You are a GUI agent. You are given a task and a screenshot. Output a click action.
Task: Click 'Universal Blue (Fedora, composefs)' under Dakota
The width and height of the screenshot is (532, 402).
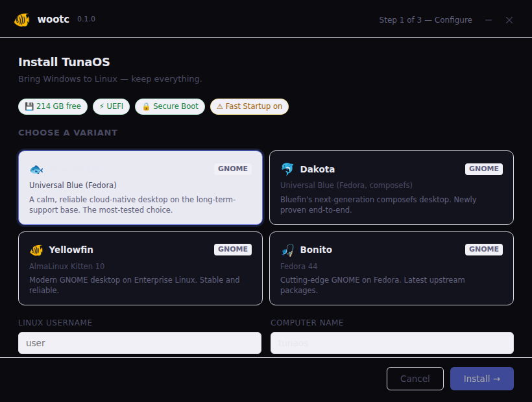[346, 185]
